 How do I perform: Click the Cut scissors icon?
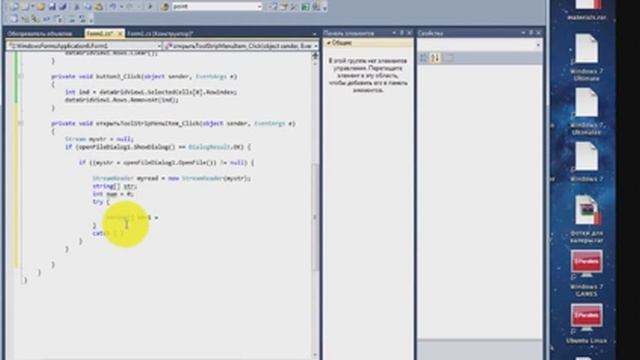pyautogui.click(x=77, y=7)
